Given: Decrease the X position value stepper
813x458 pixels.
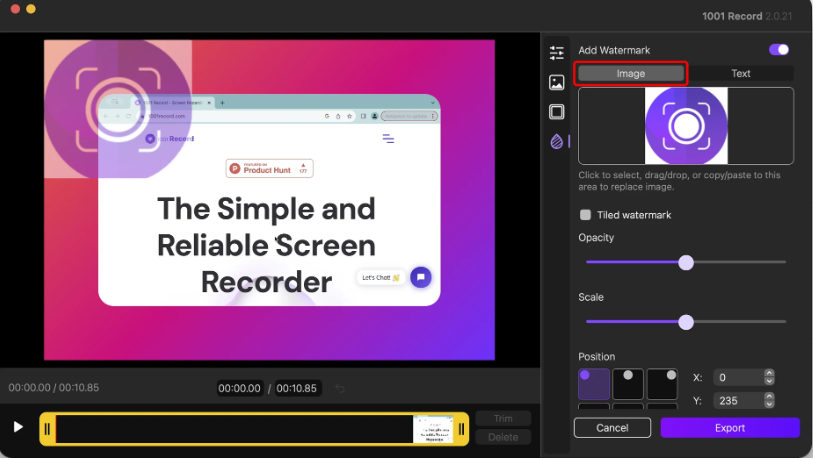Looking at the screenshot, I should point(769,381).
